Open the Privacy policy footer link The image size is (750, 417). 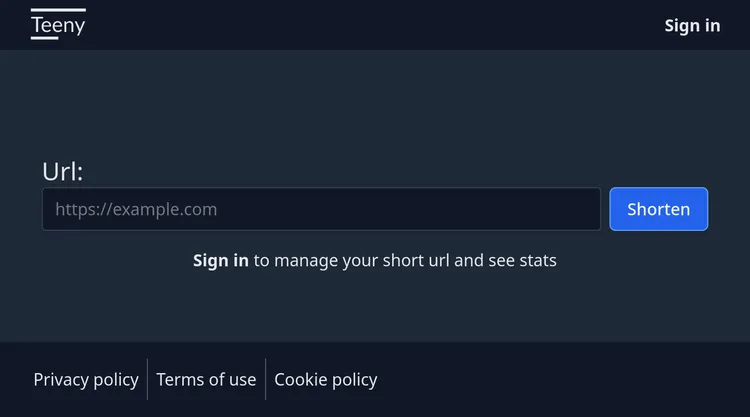tap(86, 380)
